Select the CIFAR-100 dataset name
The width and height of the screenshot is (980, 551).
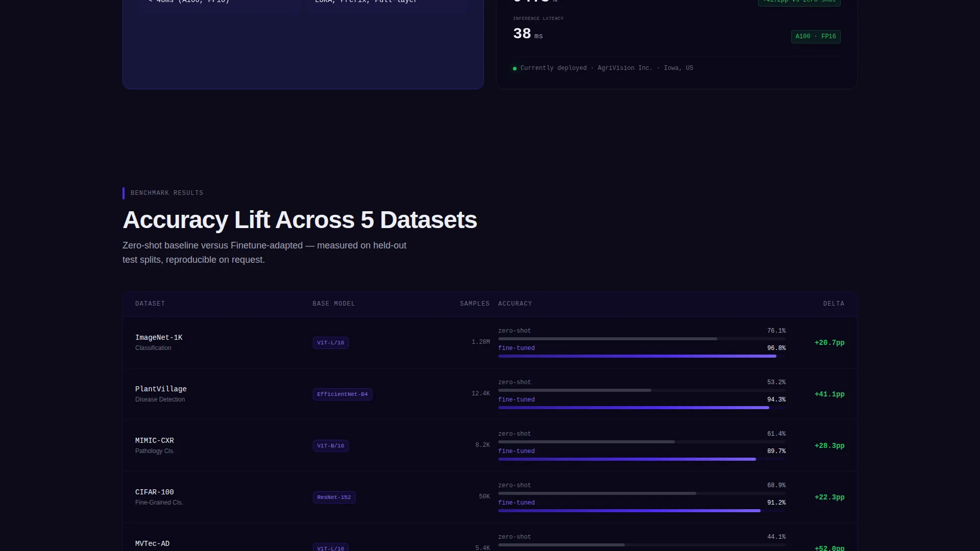pos(154,492)
